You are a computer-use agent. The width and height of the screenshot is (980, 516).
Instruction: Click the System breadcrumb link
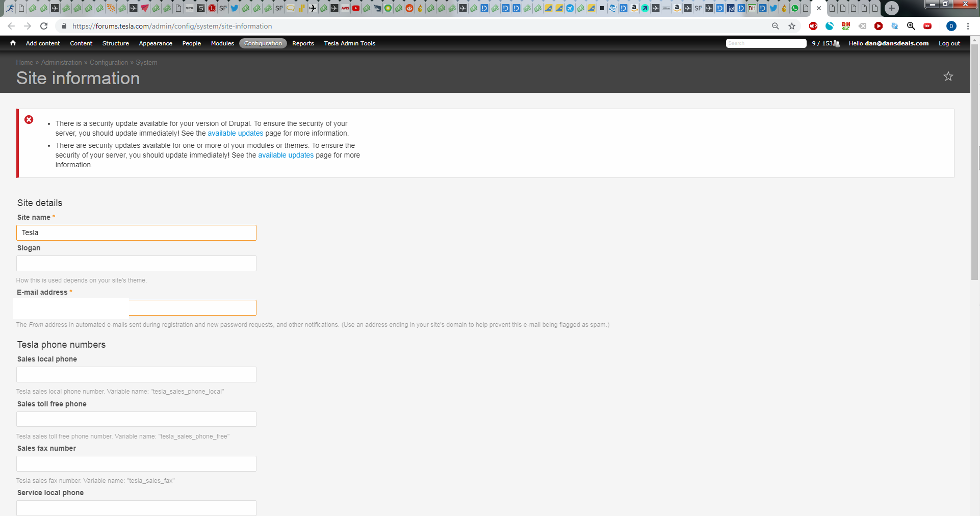(146, 62)
